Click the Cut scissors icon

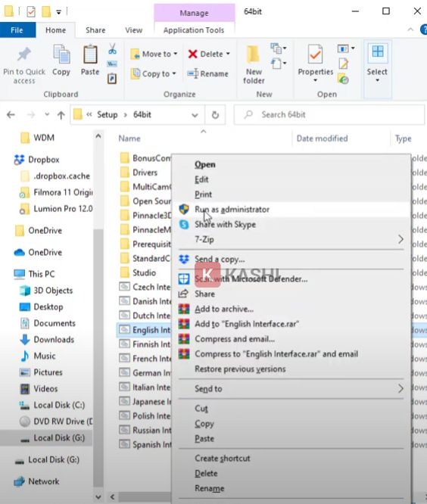tap(112, 49)
